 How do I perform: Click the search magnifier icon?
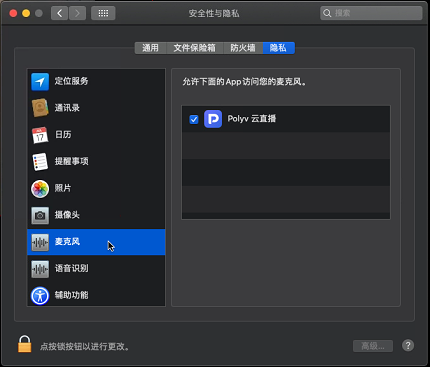point(327,13)
